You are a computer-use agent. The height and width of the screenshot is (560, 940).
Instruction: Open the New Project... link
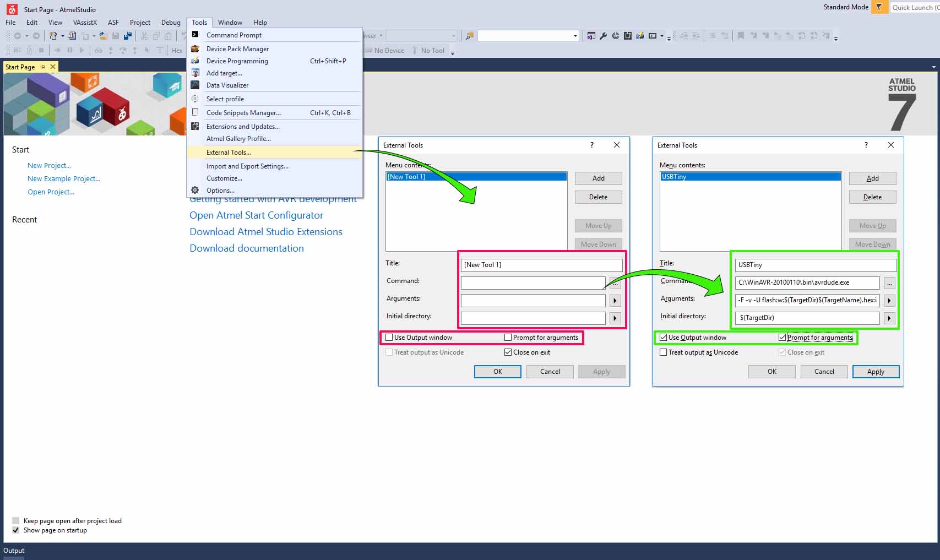tap(50, 165)
